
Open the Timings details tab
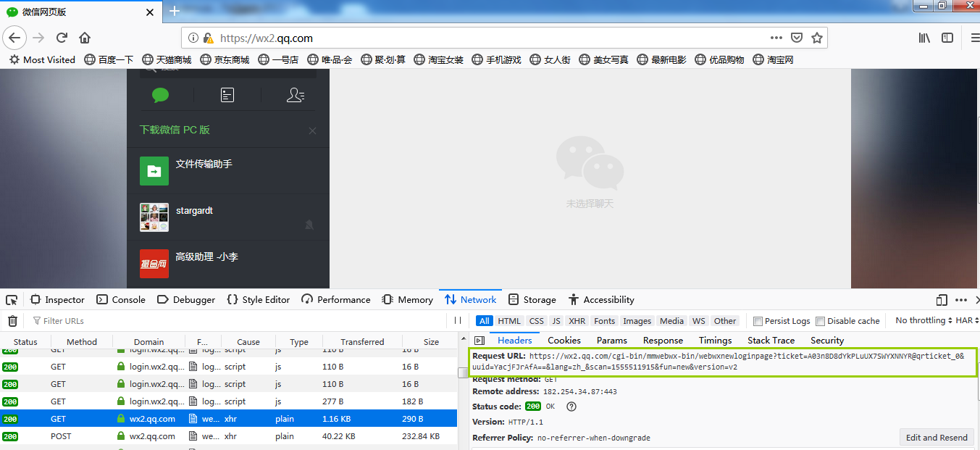(715, 341)
